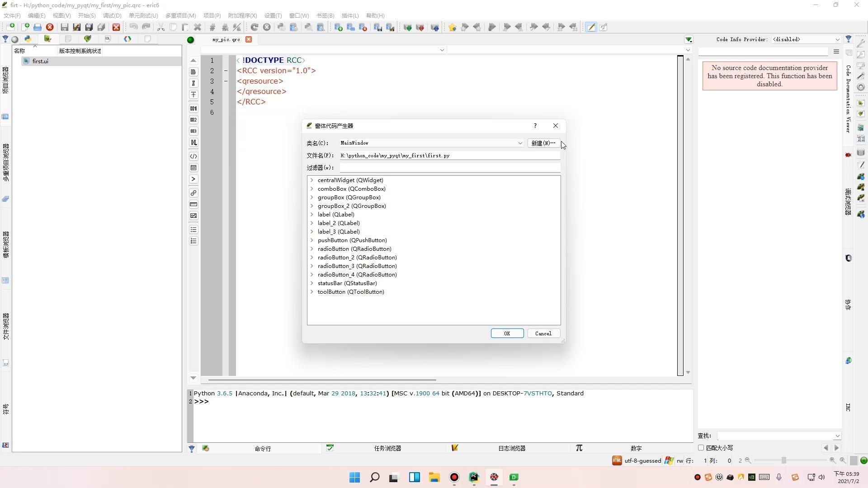Open the 调试(D) menu
This screenshot has width=868, height=488.
point(112,15)
